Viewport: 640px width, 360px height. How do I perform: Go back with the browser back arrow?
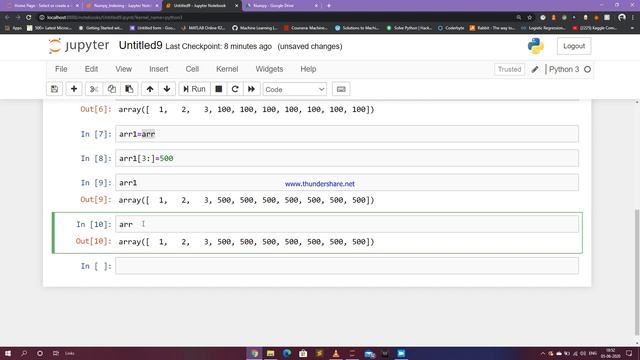pyautogui.click(x=7, y=18)
